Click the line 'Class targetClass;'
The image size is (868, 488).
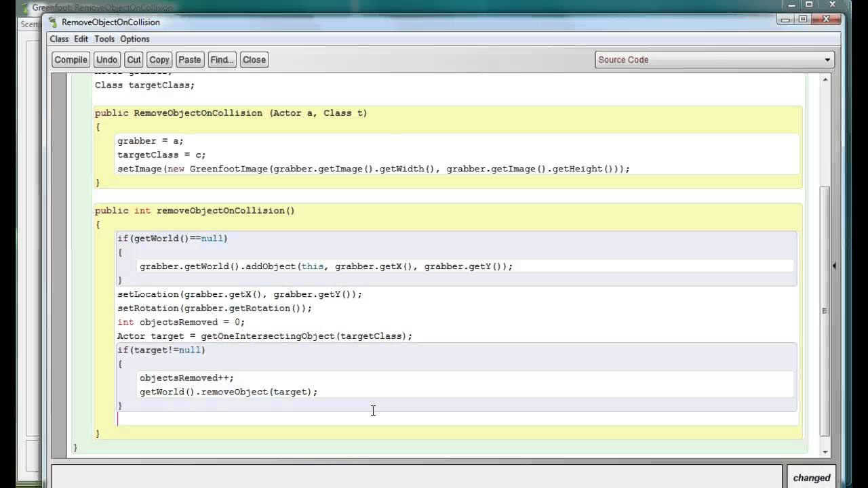click(x=144, y=85)
